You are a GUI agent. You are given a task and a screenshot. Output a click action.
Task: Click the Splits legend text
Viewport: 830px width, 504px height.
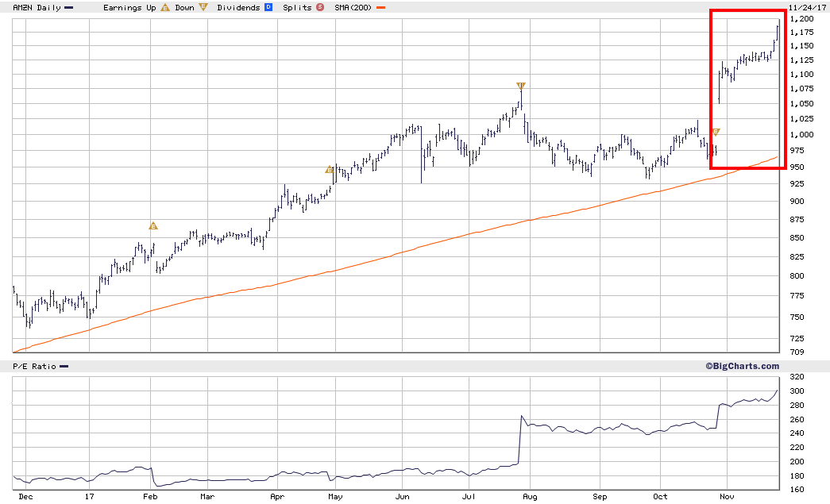(x=297, y=8)
